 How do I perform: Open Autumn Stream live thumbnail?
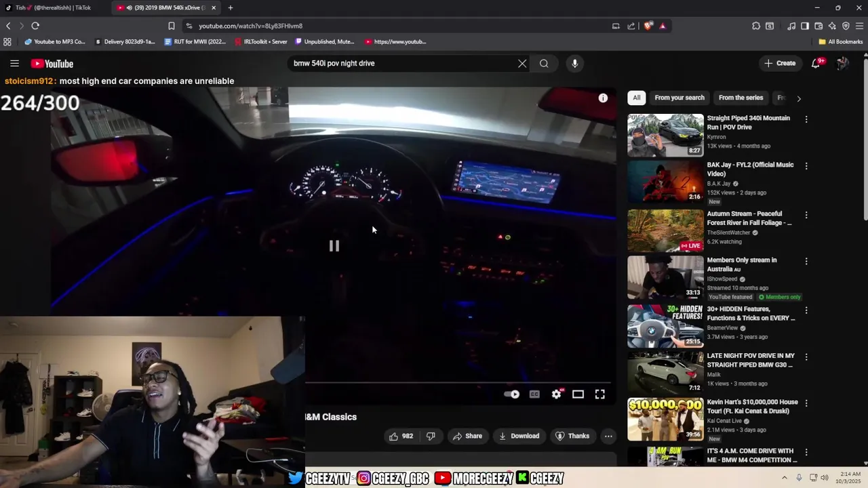click(x=665, y=230)
